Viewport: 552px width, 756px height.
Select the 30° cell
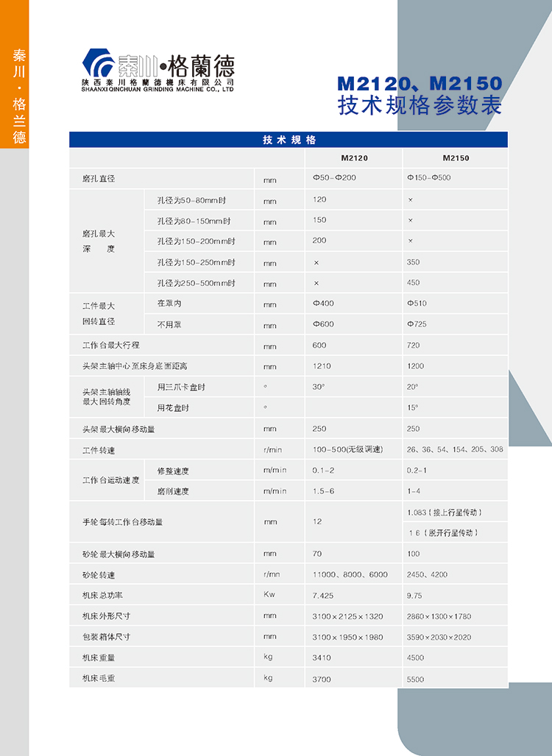click(318, 387)
